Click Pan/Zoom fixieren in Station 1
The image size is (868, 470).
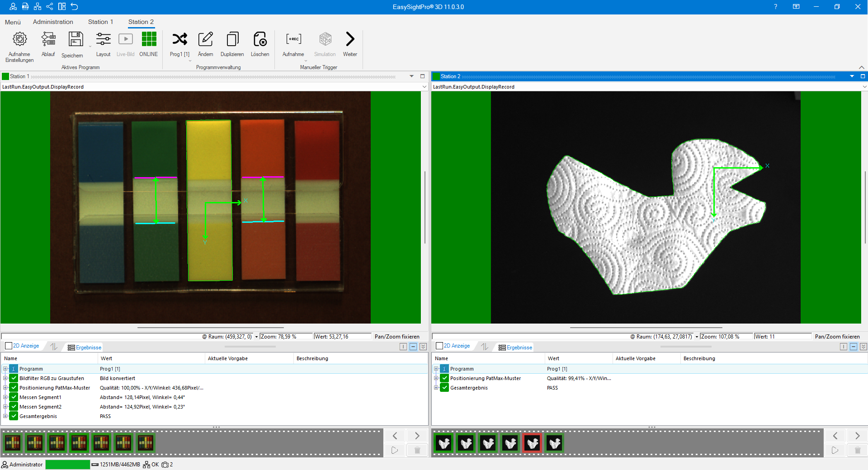pyautogui.click(x=397, y=337)
